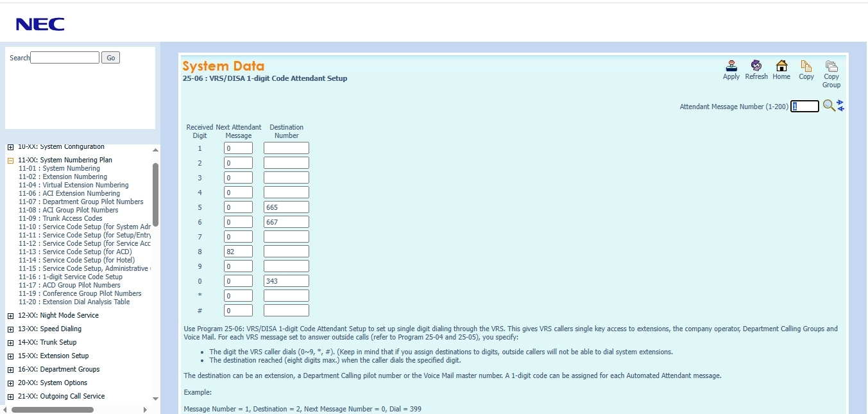
Task: Click the Copy documents icon
Action: 806,66
